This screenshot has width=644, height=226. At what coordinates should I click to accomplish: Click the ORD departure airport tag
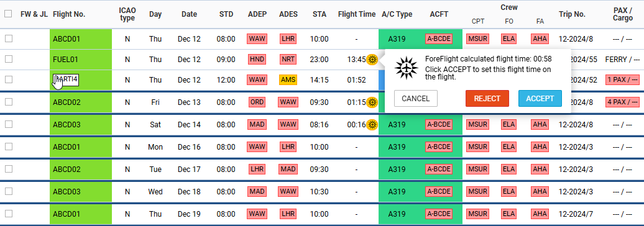coord(257,102)
